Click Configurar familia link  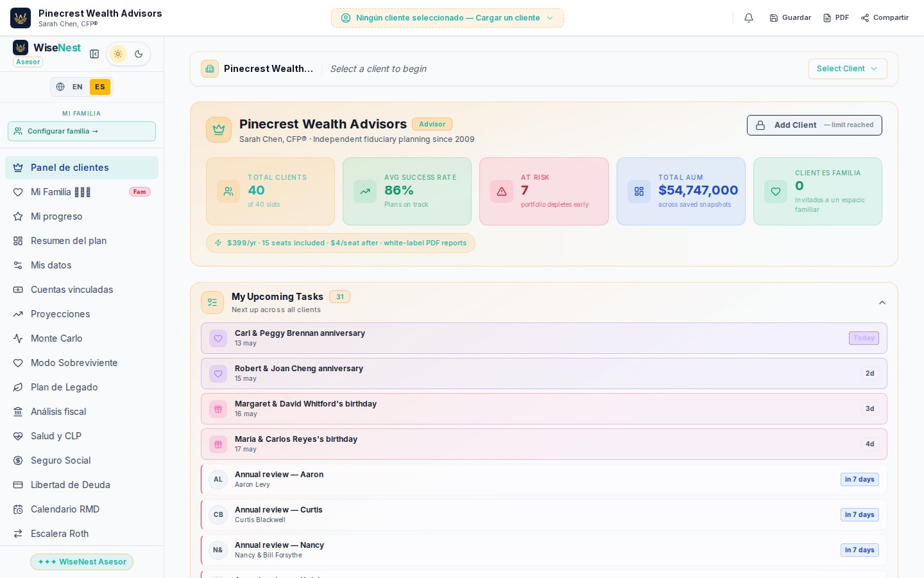(81, 131)
